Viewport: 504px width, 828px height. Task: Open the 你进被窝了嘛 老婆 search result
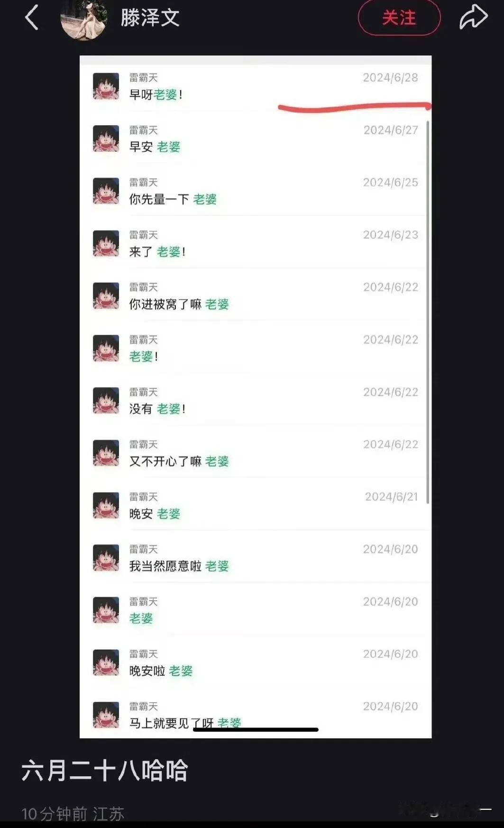click(256, 296)
